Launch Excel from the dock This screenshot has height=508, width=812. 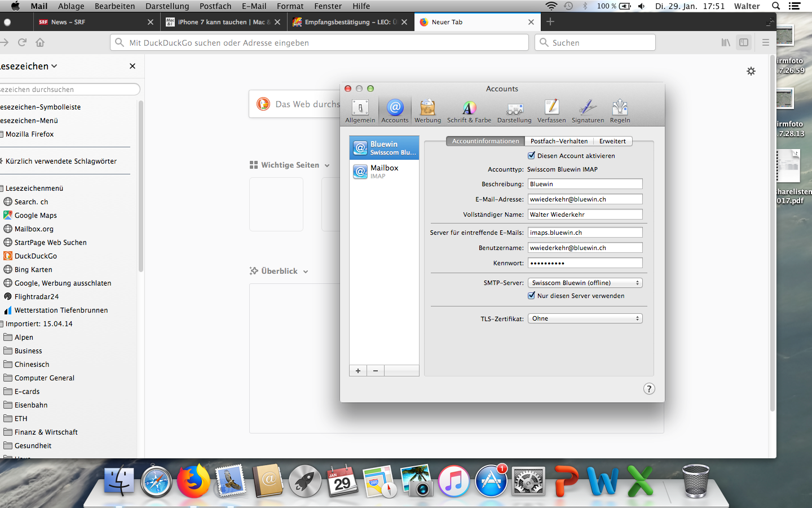point(640,481)
